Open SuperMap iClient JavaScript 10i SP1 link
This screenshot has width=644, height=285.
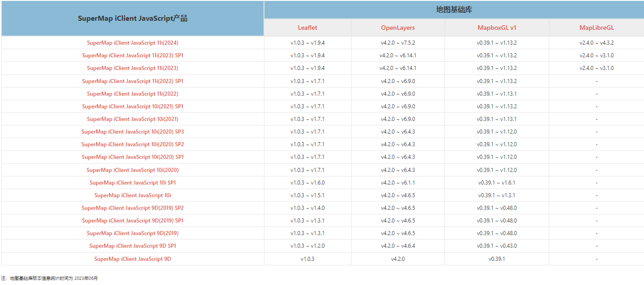click(x=133, y=183)
